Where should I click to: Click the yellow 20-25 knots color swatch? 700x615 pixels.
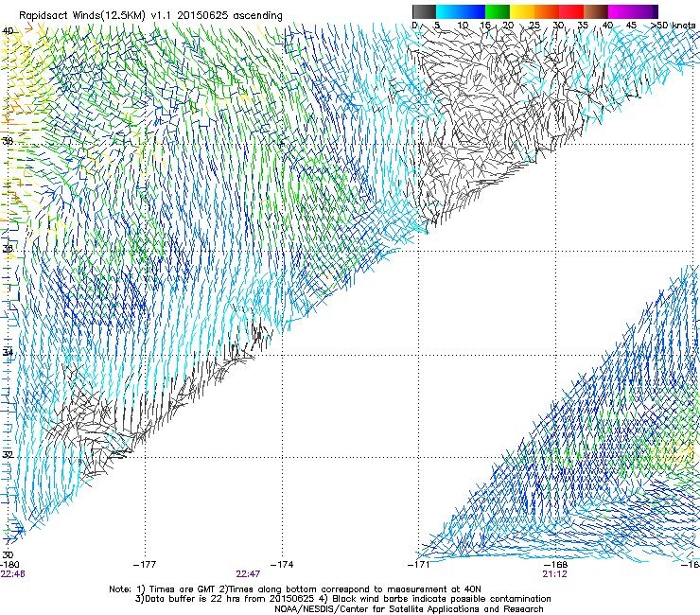click(x=522, y=11)
